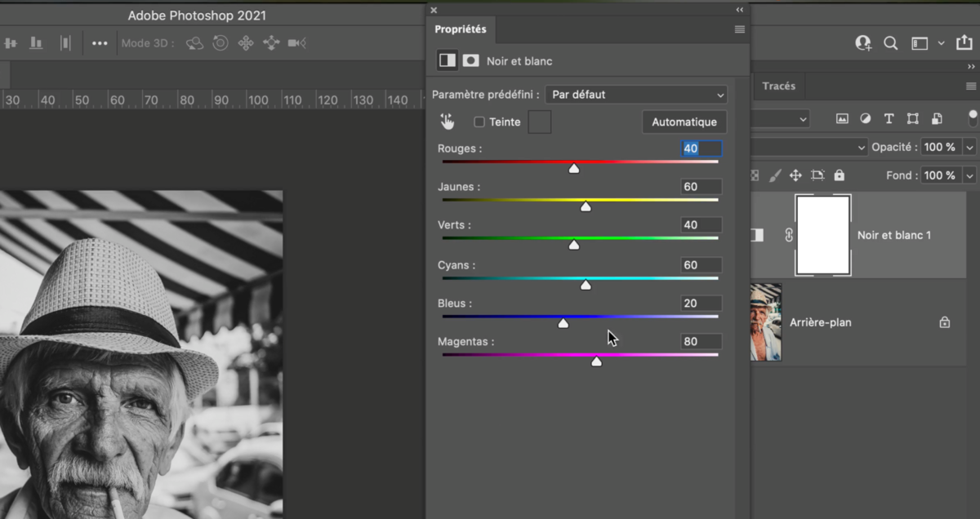Click the Automatique button
Image resolution: width=980 pixels, height=519 pixels.
pos(684,122)
